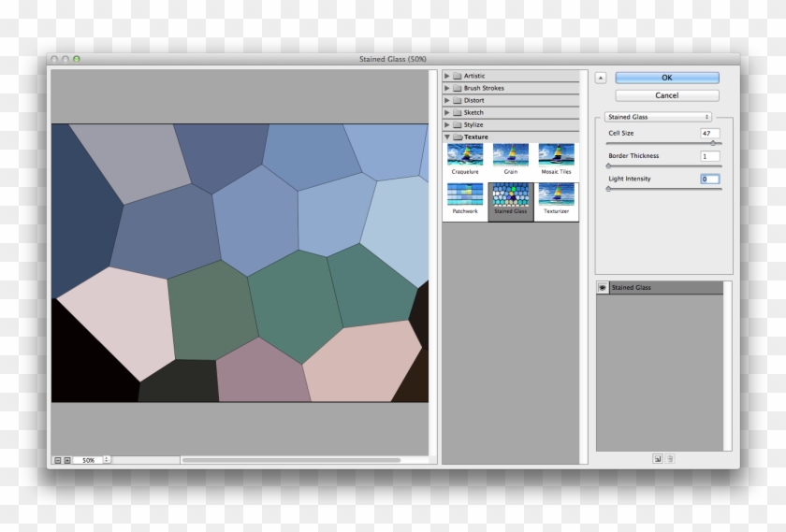Click OK to apply the filter

[x=667, y=79]
